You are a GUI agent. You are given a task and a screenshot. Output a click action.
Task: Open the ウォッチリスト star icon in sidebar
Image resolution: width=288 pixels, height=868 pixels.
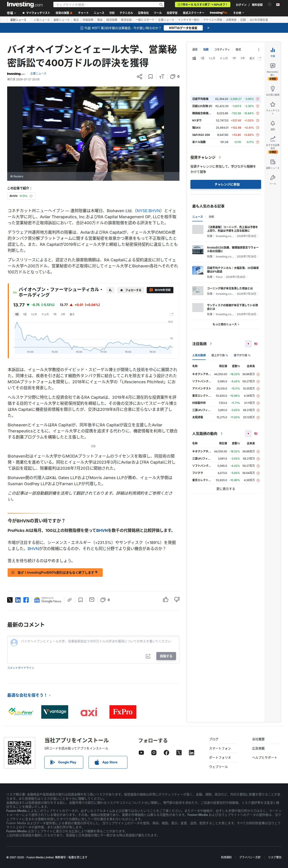coord(273,104)
